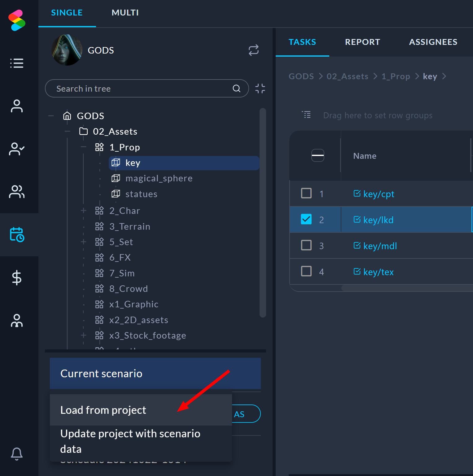Collapse the 02_Assets tree node
473x476 pixels.
(x=67, y=132)
